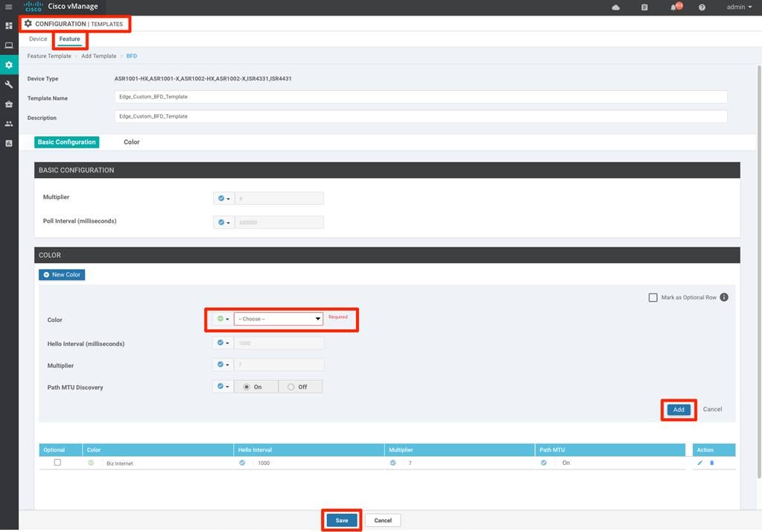Open the help question mark icon

coord(702,7)
